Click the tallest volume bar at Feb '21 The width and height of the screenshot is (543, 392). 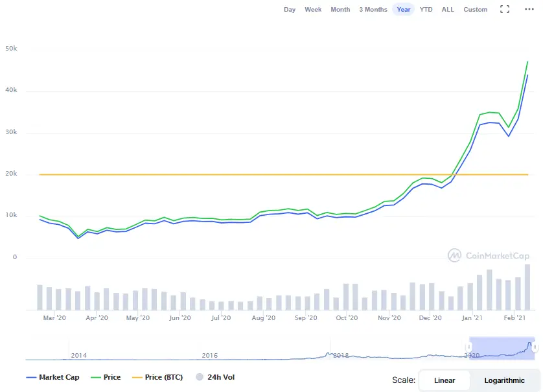coord(527,287)
